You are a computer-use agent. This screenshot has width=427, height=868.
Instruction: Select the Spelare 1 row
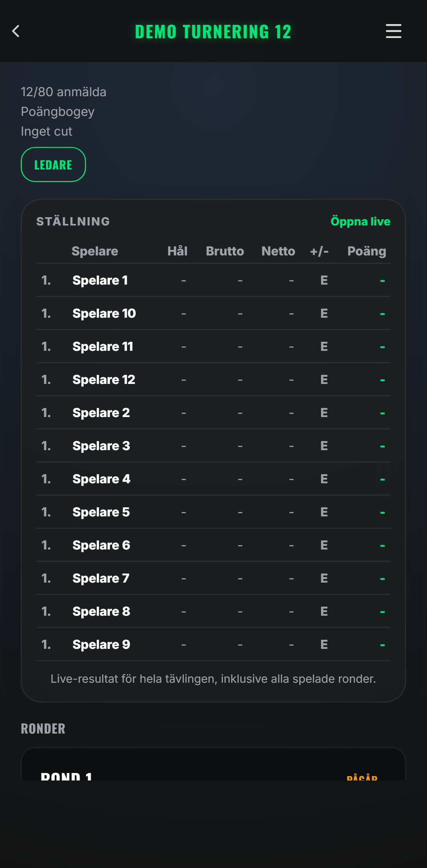tap(213, 280)
